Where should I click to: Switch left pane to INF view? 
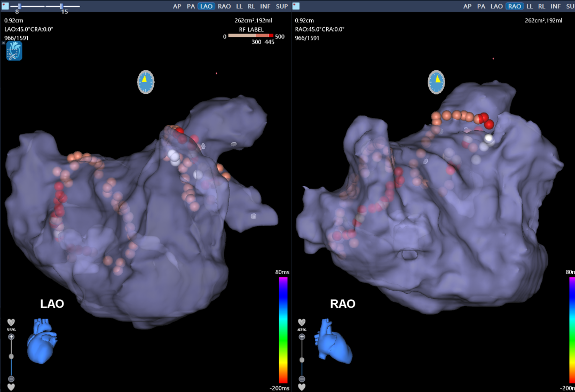click(x=265, y=6)
